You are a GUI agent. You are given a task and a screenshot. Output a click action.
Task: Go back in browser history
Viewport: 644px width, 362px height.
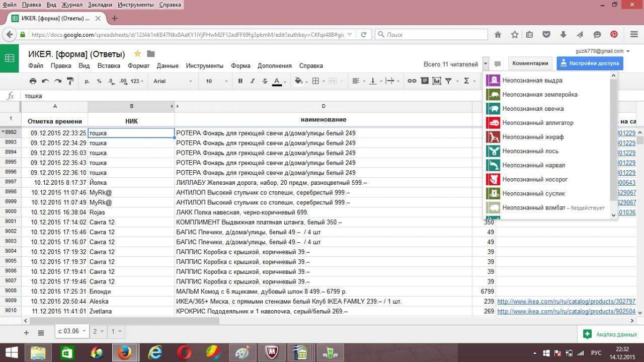[9, 35]
